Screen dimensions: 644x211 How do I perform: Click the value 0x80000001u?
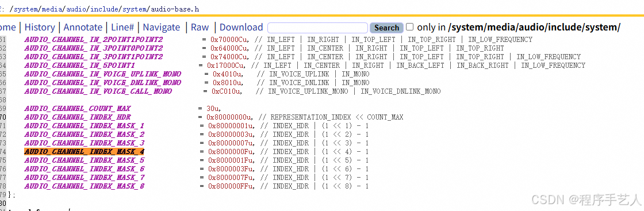click(x=231, y=126)
